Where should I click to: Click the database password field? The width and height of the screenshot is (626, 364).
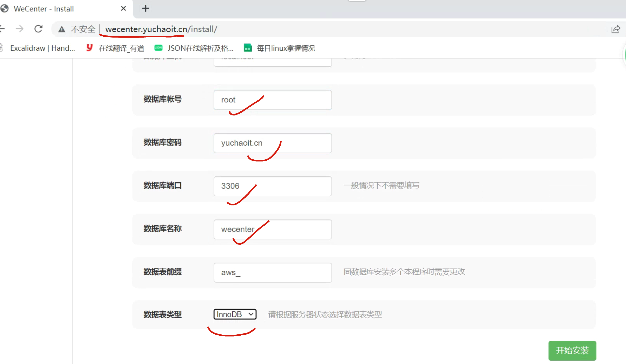click(x=272, y=143)
